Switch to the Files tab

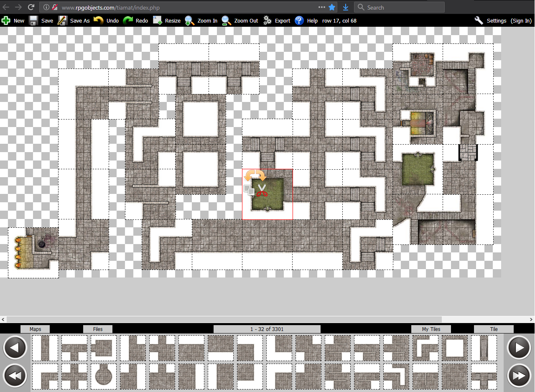pyautogui.click(x=98, y=329)
